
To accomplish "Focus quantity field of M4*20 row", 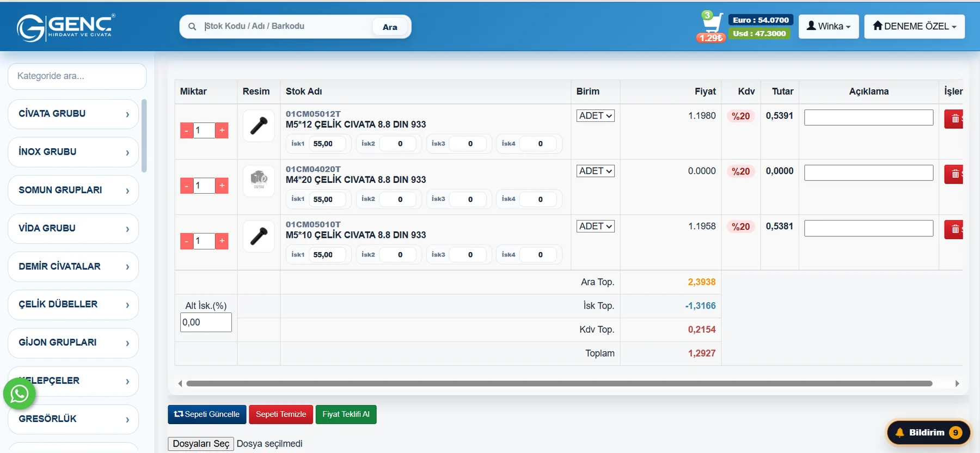I will (204, 186).
